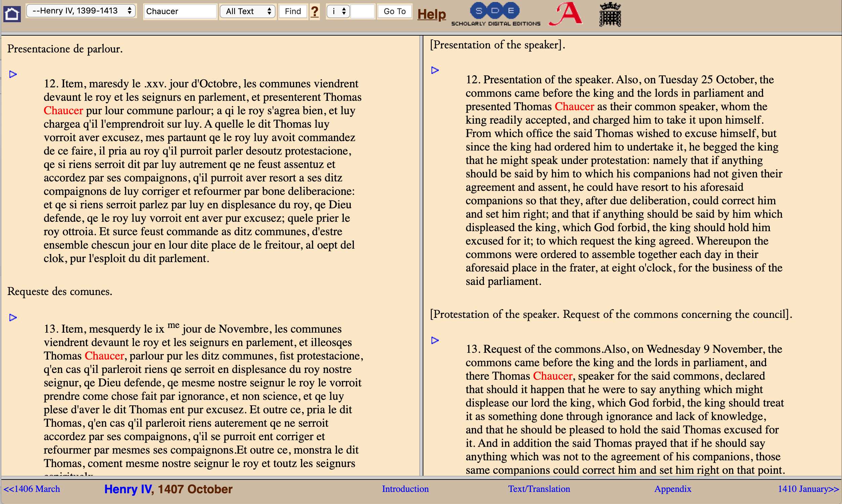Focus the search field containing Chaucer
This screenshot has width=842, height=504.
point(180,11)
